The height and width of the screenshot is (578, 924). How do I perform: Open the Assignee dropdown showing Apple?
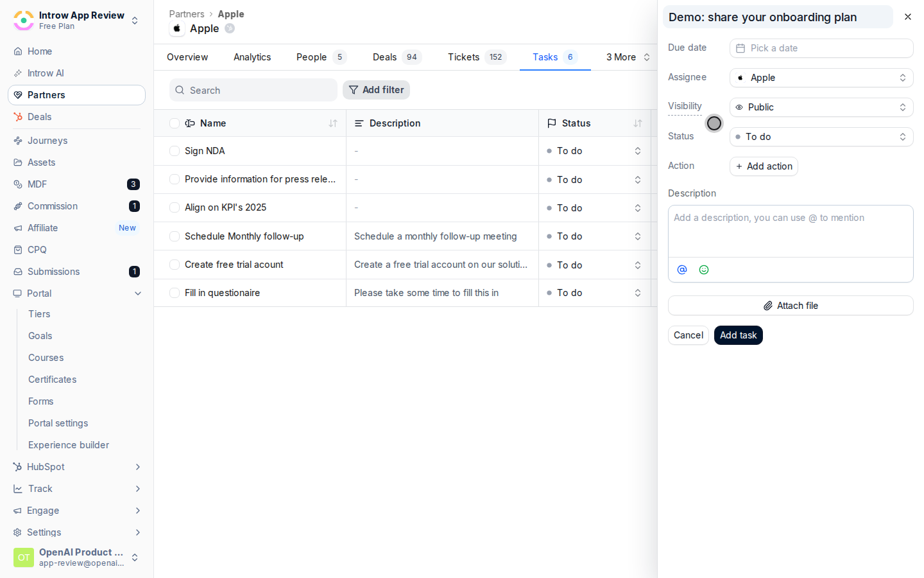click(x=821, y=78)
